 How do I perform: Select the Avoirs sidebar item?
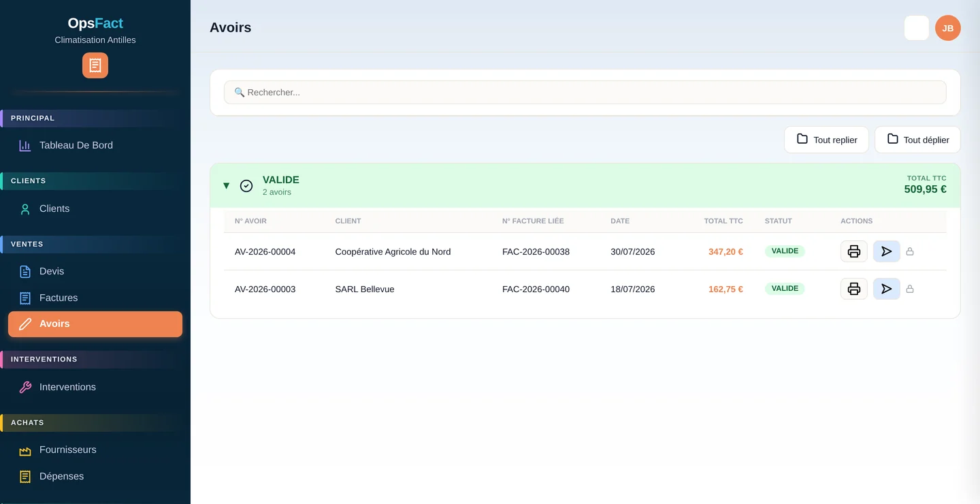coord(95,324)
